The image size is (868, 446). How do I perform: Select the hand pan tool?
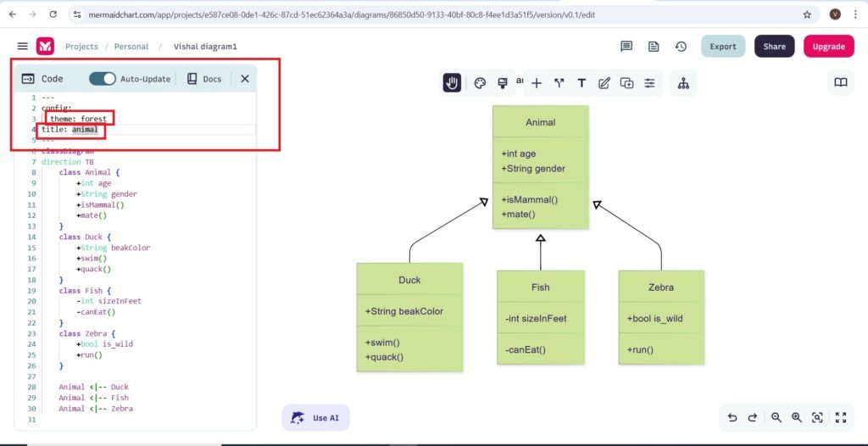(453, 82)
